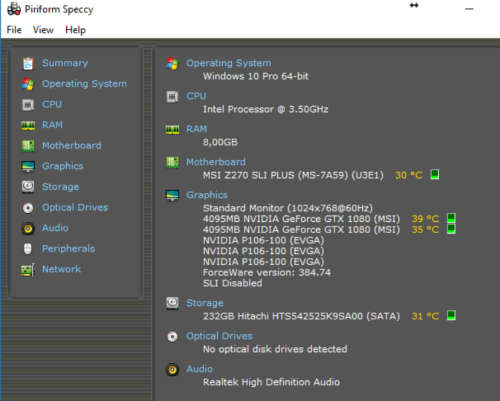Screen dimensions: 500x401
Task: Select Network in the sidebar
Action: coord(61,269)
